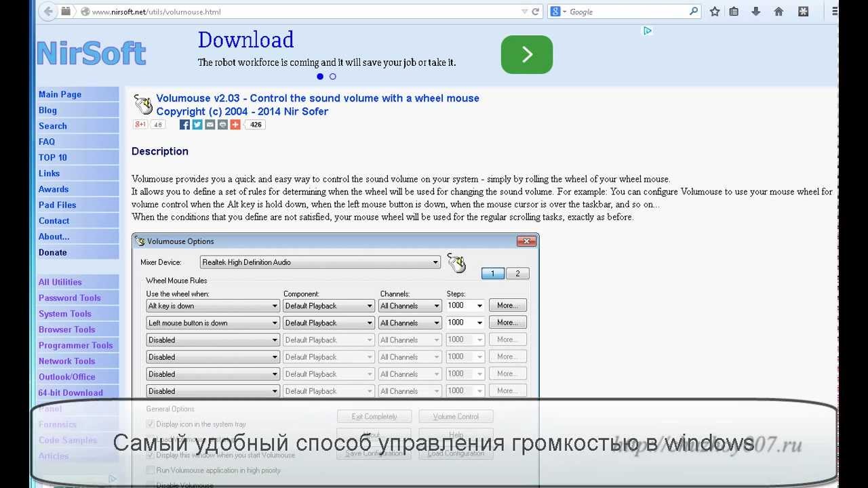Screen dimensions: 868x488
Task: Open Component dropdown in Alt key row
Action: (x=328, y=306)
